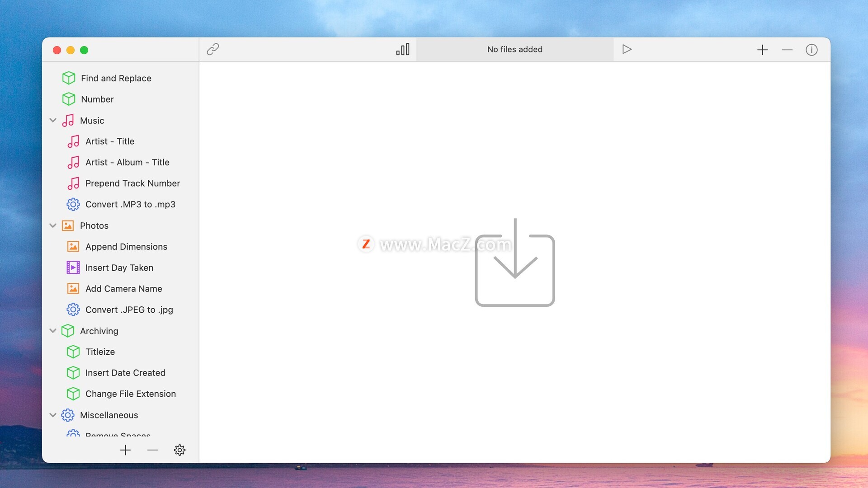The height and width of the screenshot is (488, 868).
Task: Click the plus icon to add files
Action: coord(762,50)
